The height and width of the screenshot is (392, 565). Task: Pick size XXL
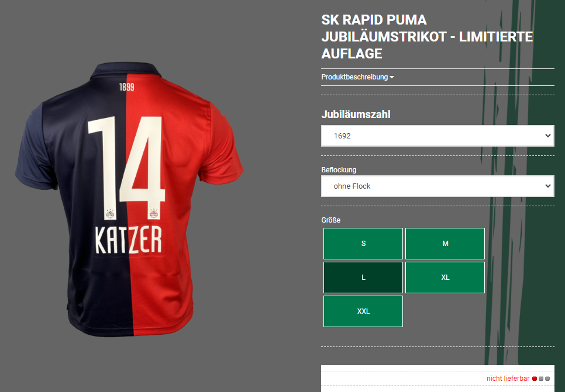pyautogui.click(x=363, y=311)
